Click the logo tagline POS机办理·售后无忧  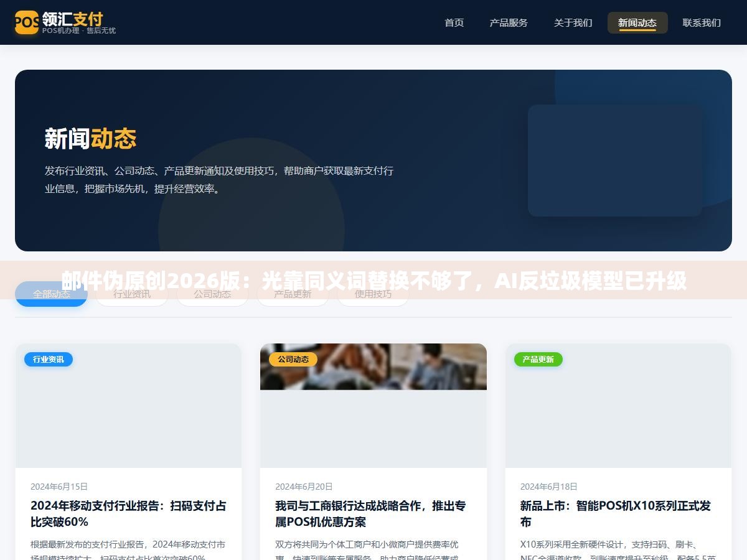[79, 30]
